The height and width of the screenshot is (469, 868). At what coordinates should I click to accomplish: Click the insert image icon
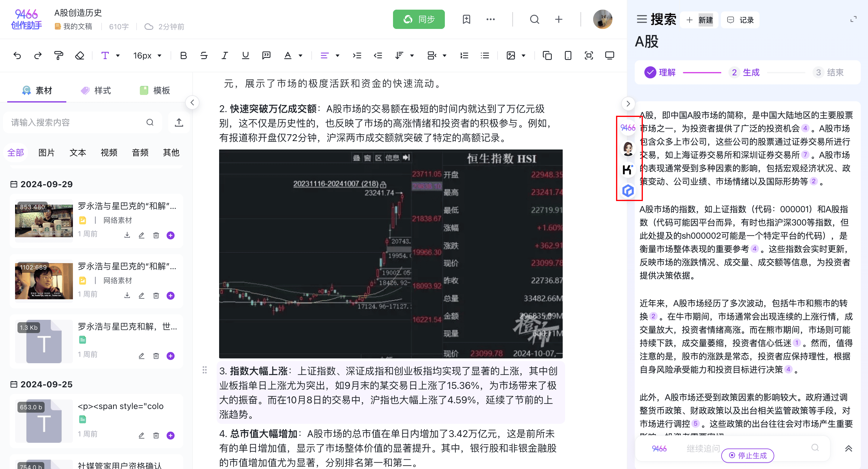tap(511, 55)
